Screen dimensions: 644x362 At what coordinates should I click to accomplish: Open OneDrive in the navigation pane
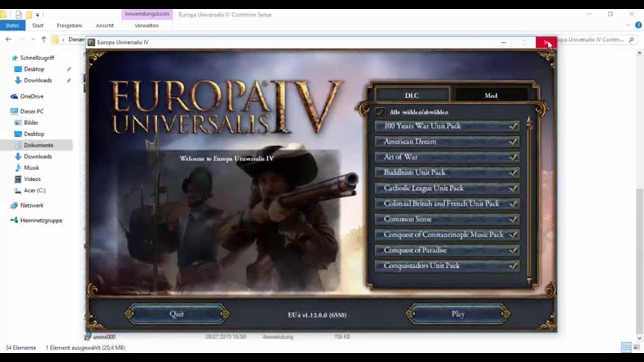[32, 96]
